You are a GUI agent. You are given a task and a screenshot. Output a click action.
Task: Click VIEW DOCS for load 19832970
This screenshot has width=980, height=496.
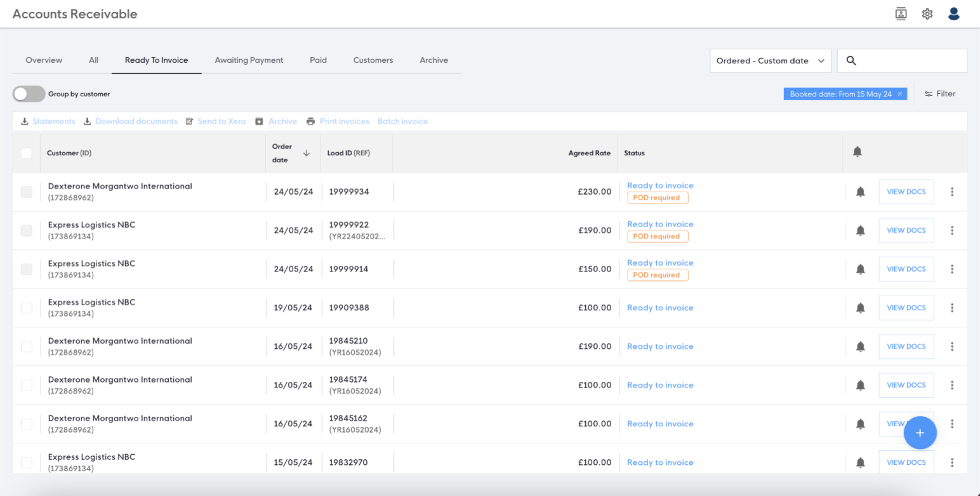(906, 462)
